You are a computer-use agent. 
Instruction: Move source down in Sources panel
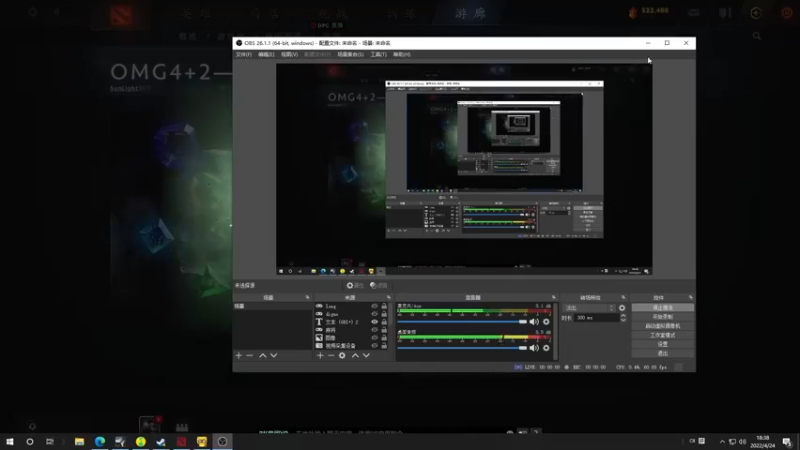[x=366, y=356]
